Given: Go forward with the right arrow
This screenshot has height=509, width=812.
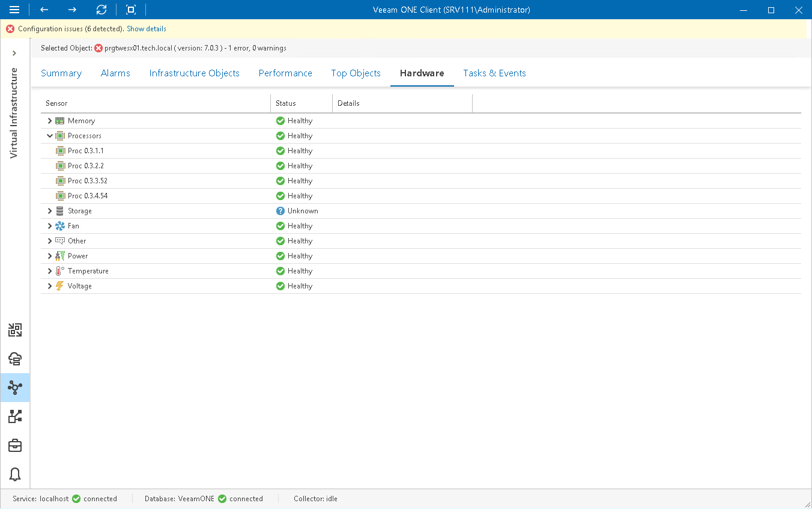Looking at the screenshot, I should 72,10.
